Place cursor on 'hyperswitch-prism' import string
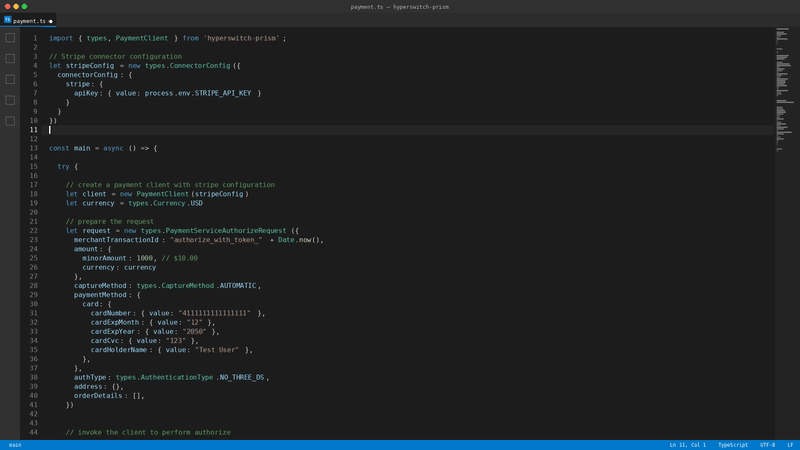Image resolution: width=800 pixels, height=450 pixels. [x=241, y=38]
